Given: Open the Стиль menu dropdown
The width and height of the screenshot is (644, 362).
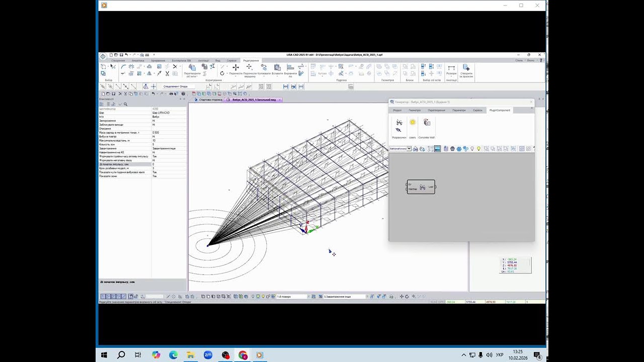Looking at the screenshot, I should pos(520,60).
